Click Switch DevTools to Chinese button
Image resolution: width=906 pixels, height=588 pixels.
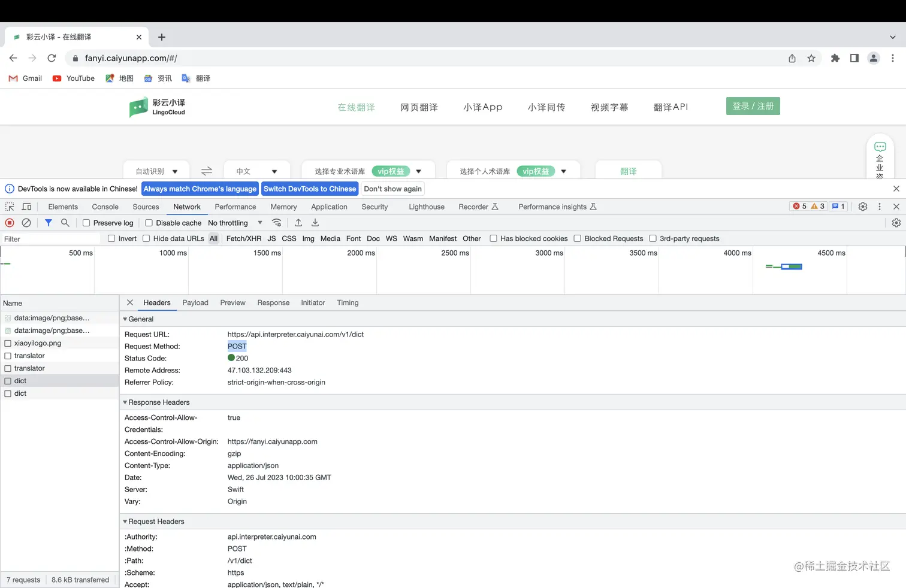[310, 189]
